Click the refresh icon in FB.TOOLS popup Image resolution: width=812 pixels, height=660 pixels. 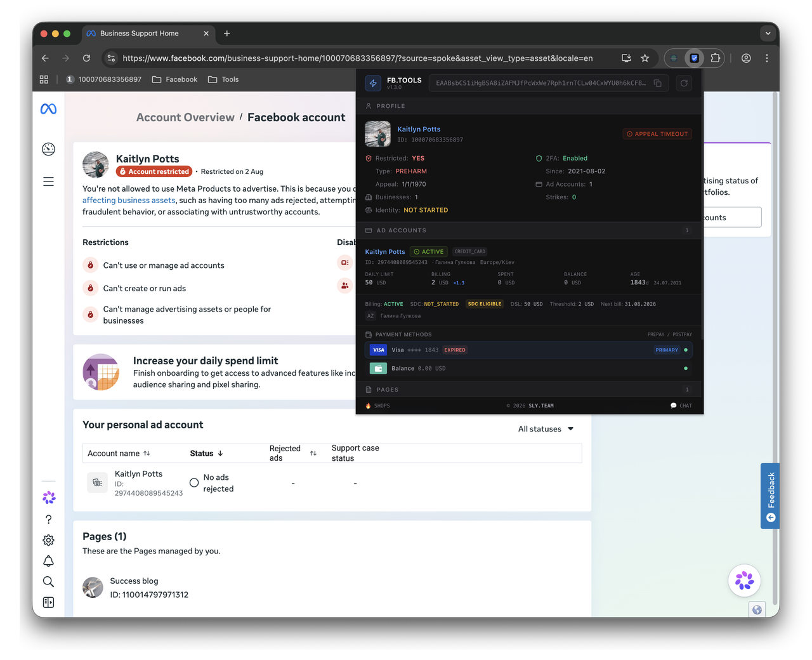coord(684,83)
